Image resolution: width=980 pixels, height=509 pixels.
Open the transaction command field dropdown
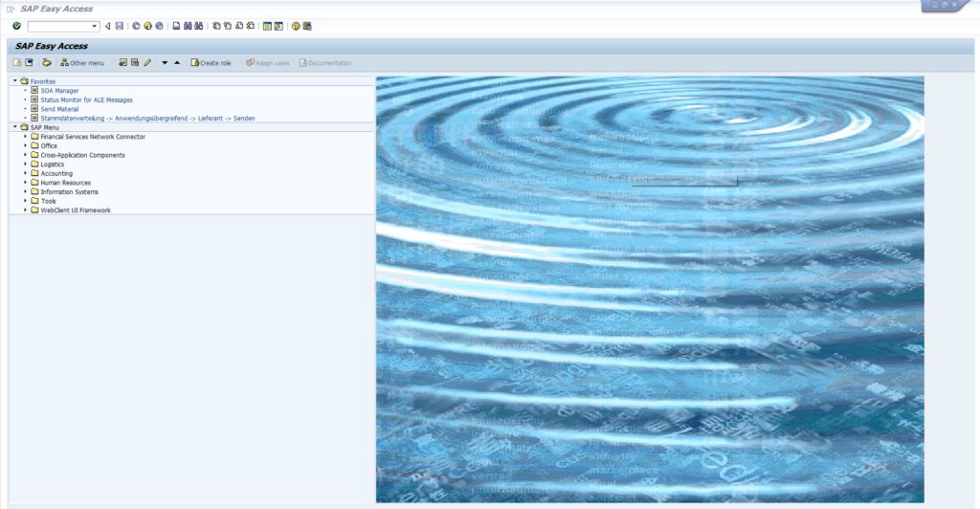(95, 26)
